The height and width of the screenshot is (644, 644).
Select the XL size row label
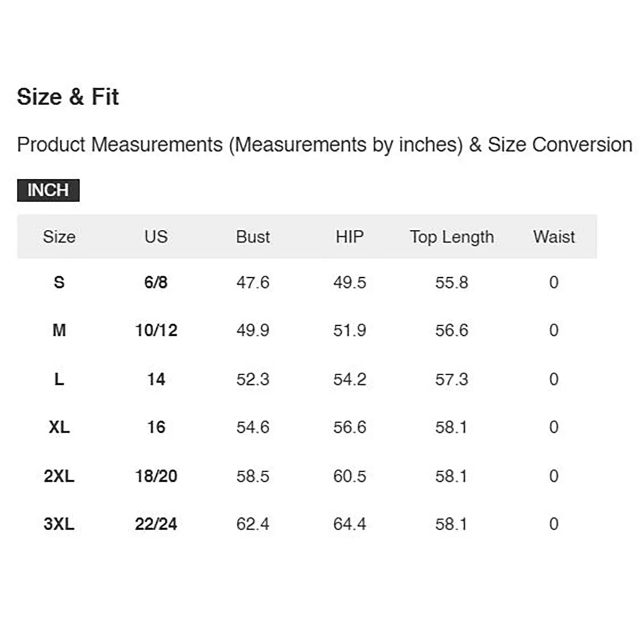click(59, 427)
